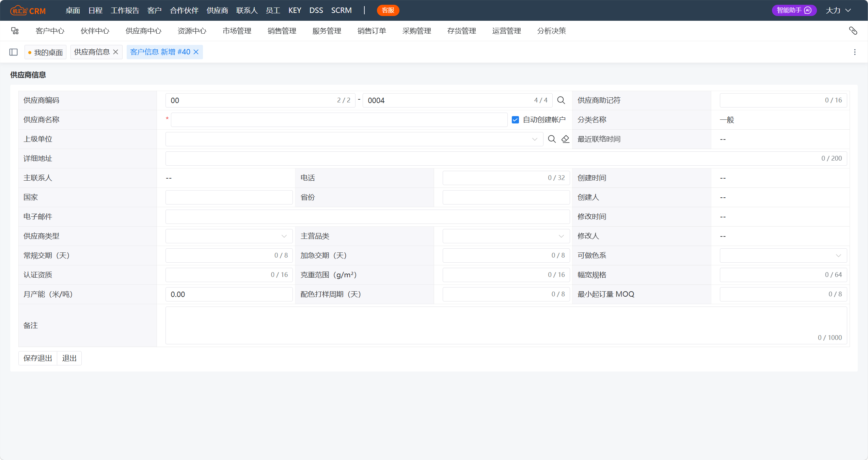Search supplier code with magnifier icon

(561, 100)
